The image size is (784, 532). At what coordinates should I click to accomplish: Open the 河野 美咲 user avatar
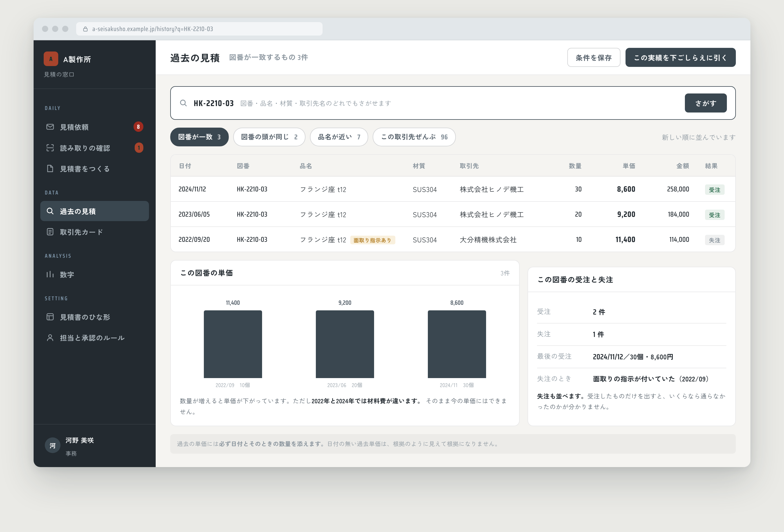(53, 446)
